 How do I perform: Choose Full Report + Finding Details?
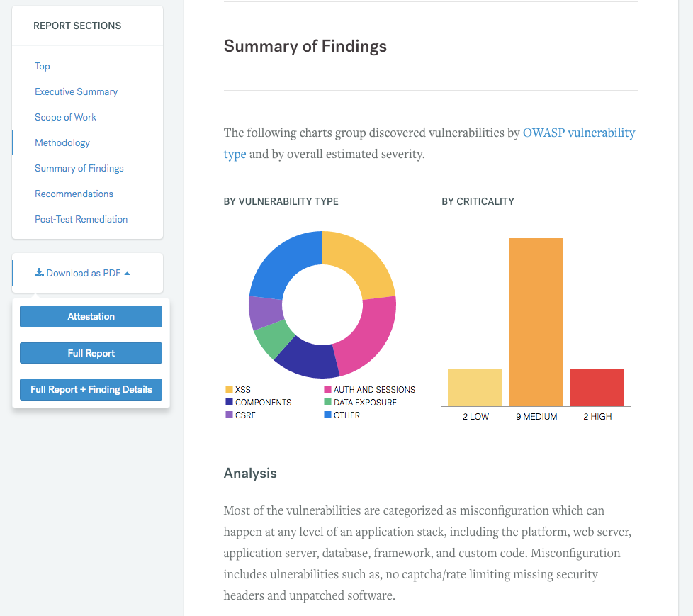tap(91, 389)
